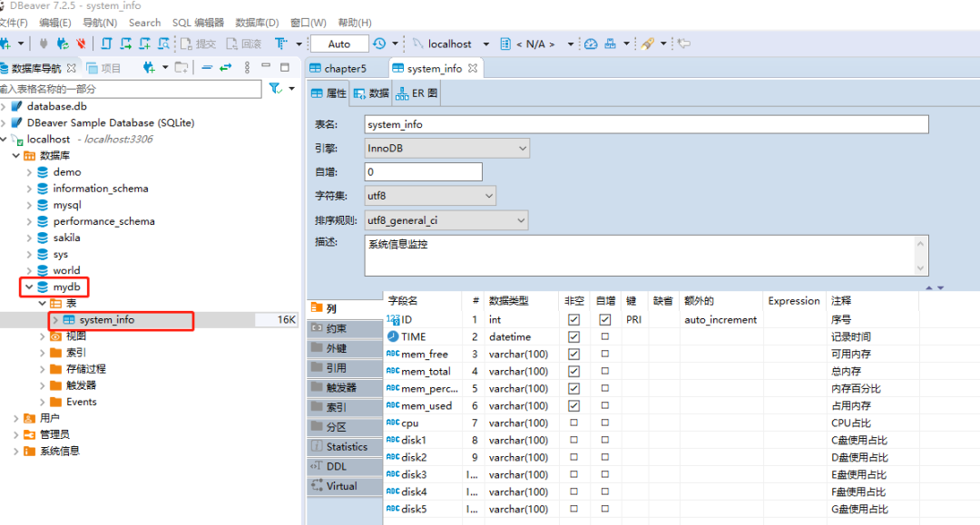Click the mem_perc column row name
The width and height of the screenshot is (980, 525).
[x=429, y=388]
